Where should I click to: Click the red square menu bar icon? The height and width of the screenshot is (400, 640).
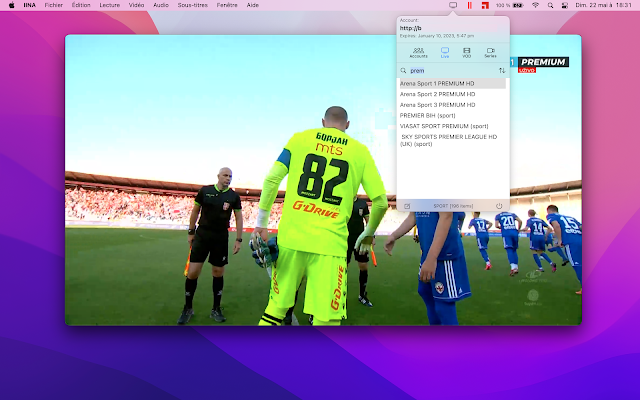tap(485, 5)
